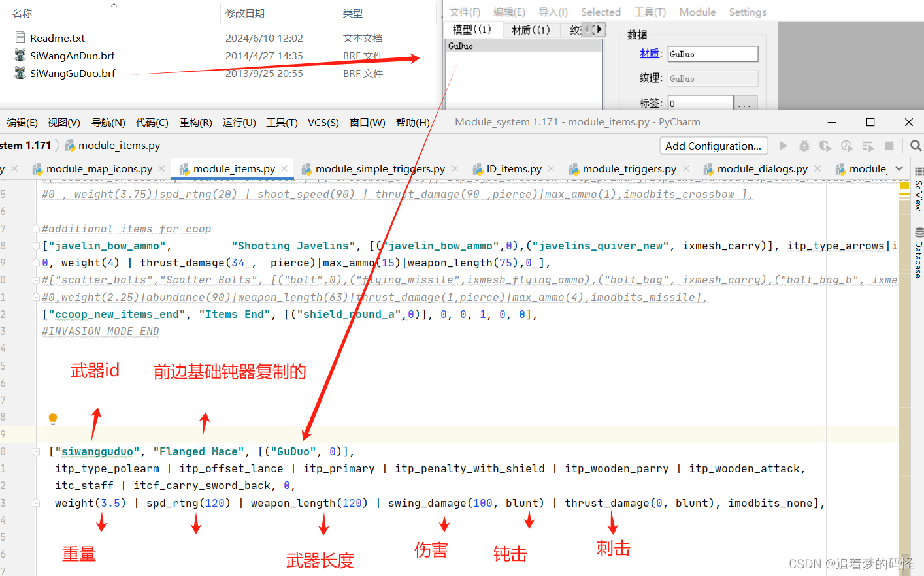924x576 pixels.
Task: Click Readme.txt file icon in Explorer
Action: tap(20, 38)
